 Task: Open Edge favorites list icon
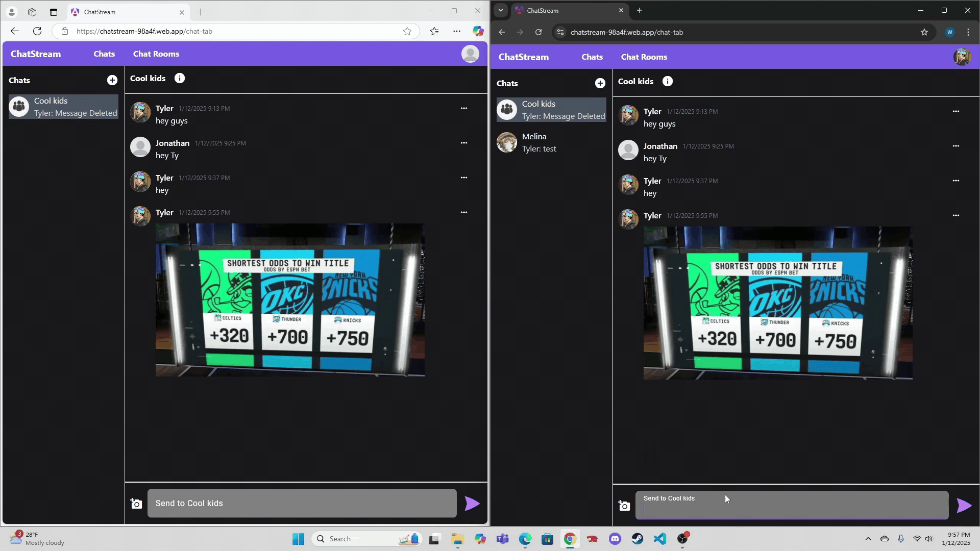[x=434, y=31]
